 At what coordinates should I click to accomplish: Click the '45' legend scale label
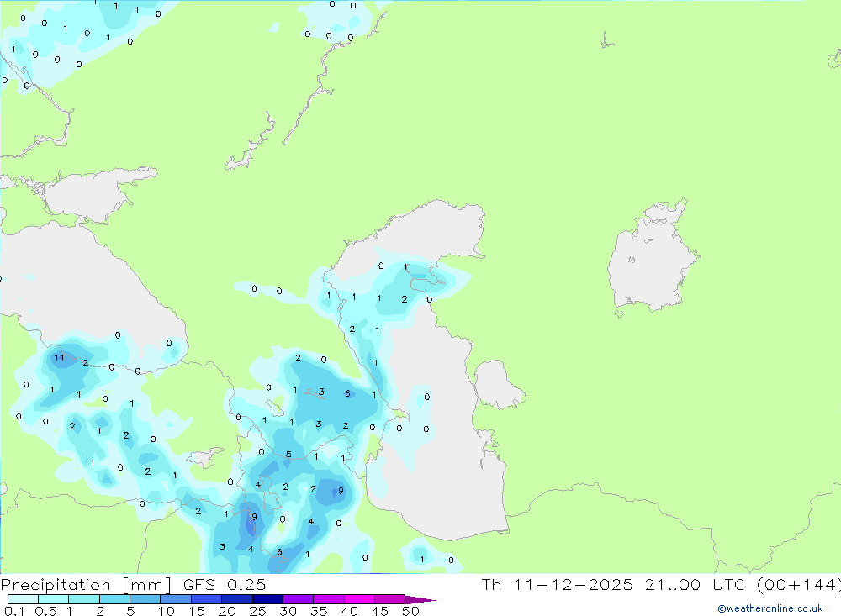(380, 611)
